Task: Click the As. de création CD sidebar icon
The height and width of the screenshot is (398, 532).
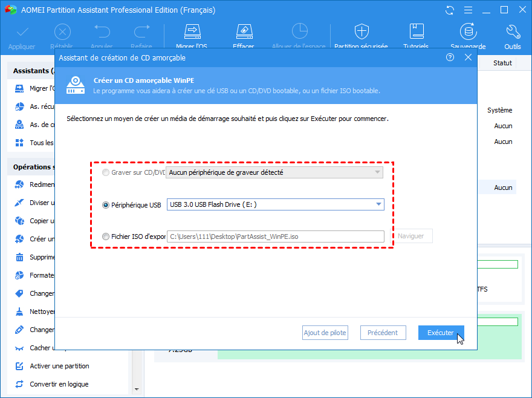Action: (x=19, y=125)
